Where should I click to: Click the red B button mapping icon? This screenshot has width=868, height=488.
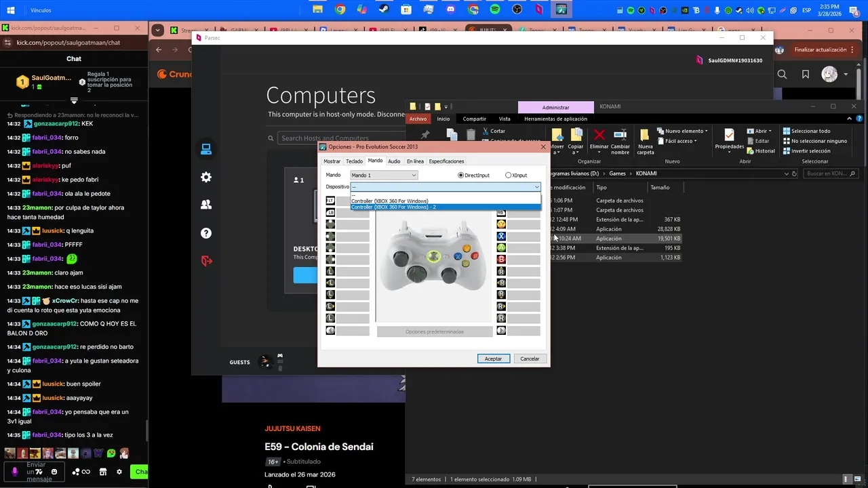pos(501,259)
